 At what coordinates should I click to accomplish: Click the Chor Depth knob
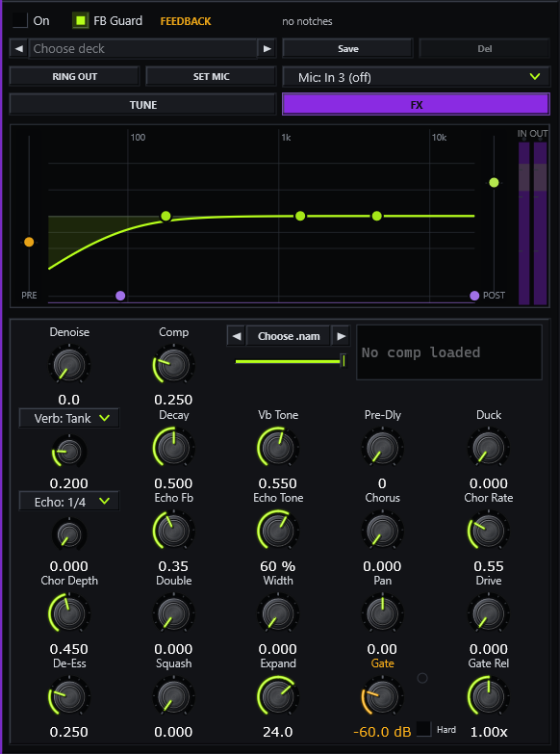click(69, 613)
